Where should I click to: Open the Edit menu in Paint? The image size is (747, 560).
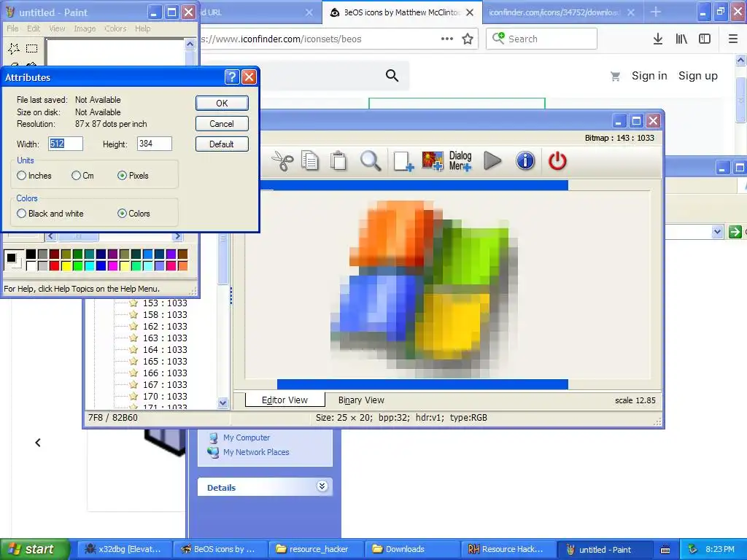tap(34, 28)
